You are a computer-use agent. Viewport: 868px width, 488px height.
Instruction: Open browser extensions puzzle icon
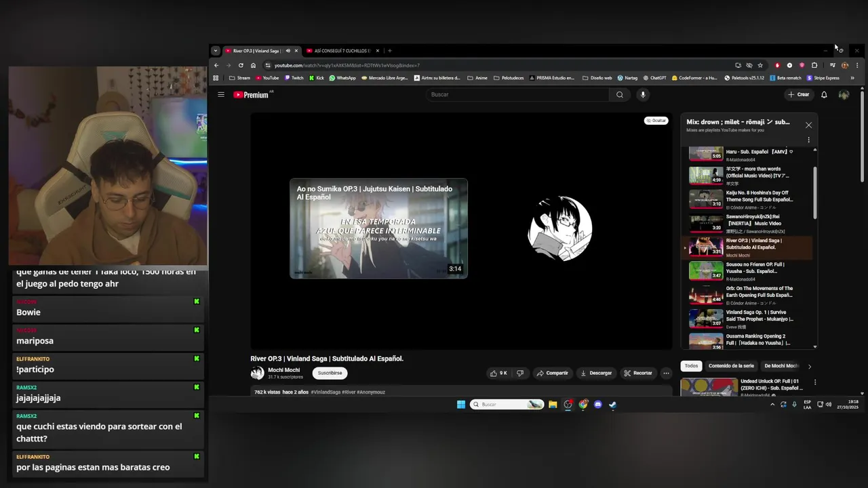coord(814,66)
